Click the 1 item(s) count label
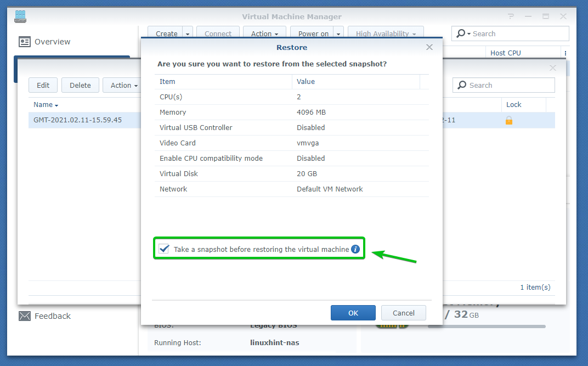Viewport: 588px width, 366px height. click(x=535, y=287)
